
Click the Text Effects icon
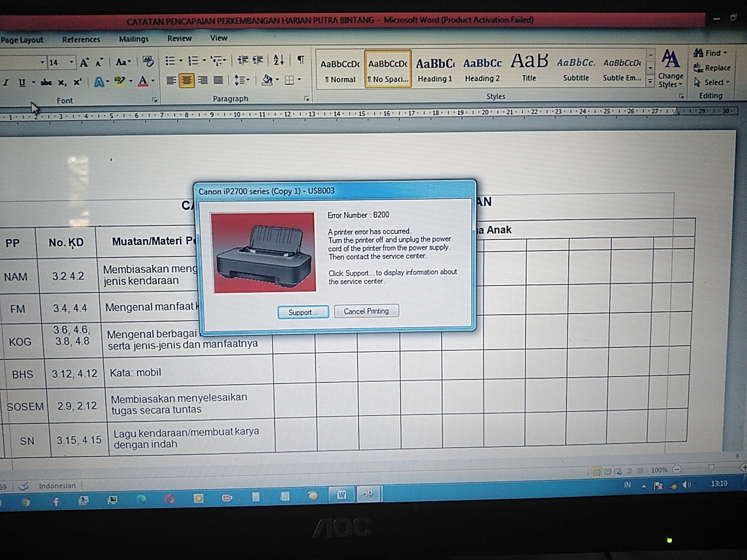(99, 82)
